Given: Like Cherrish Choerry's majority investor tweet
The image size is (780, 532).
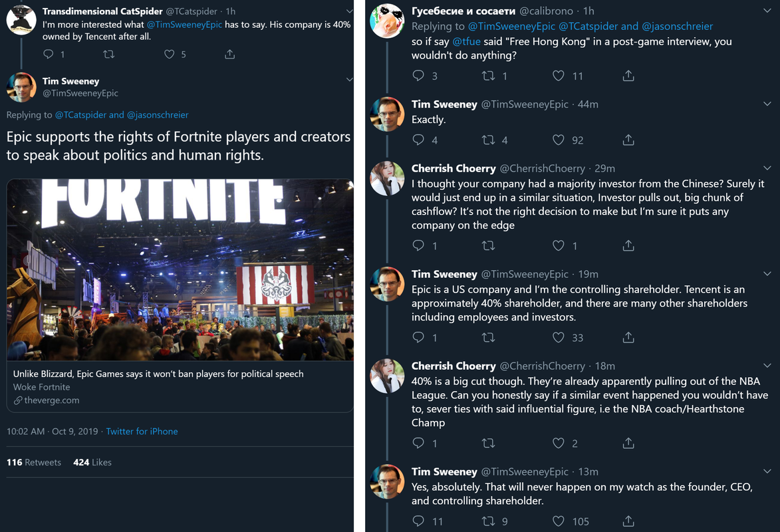Looking at the screenshot, I should 559,246.
